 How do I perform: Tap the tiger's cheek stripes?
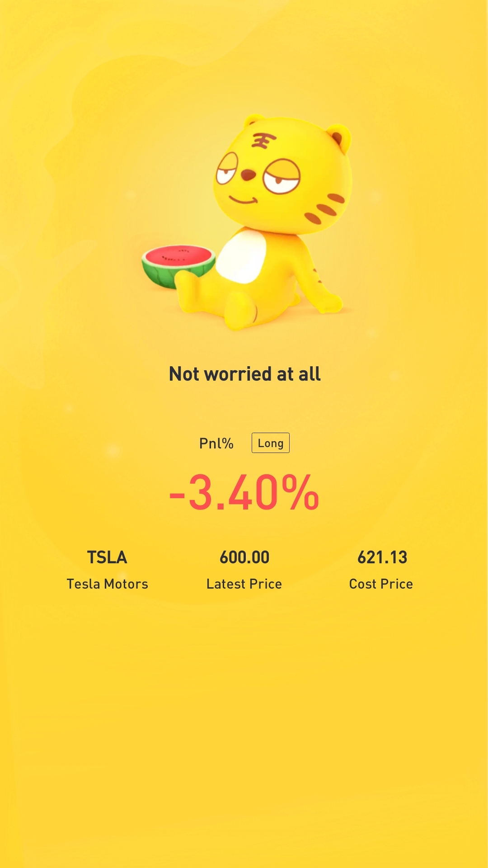click(x=326, y=209)
